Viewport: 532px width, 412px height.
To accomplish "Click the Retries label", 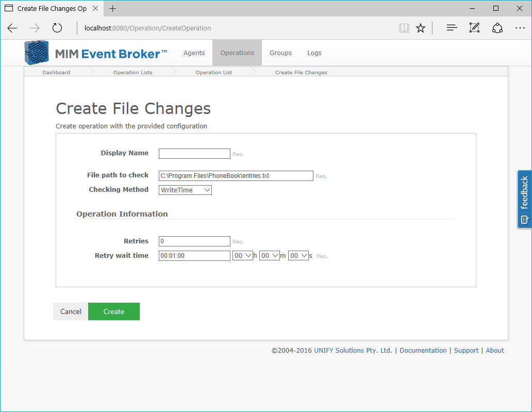I will tap(136, 241).
